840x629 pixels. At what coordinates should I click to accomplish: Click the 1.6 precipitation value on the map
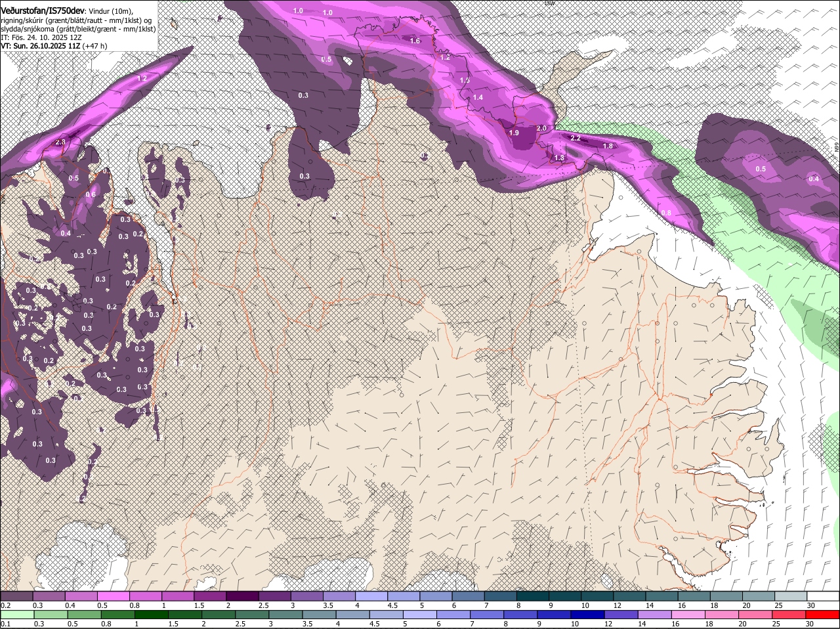415,41
